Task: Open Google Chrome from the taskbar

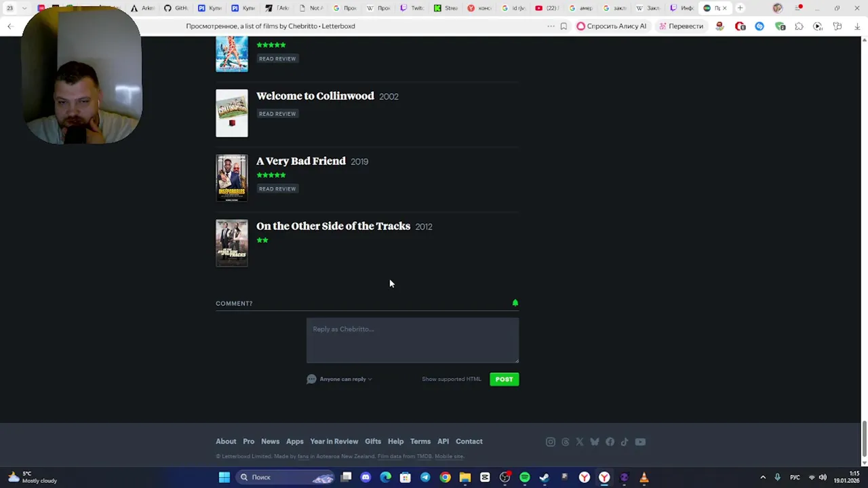Action: click(445, 477)
